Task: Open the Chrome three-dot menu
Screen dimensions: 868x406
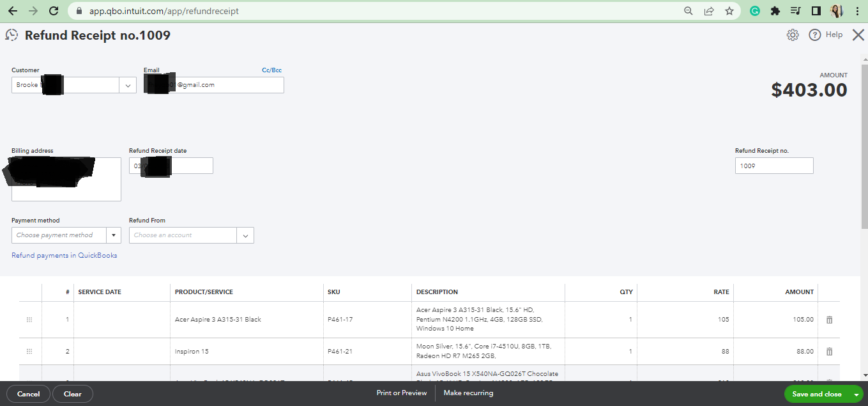Action: (x=857, y=11)
